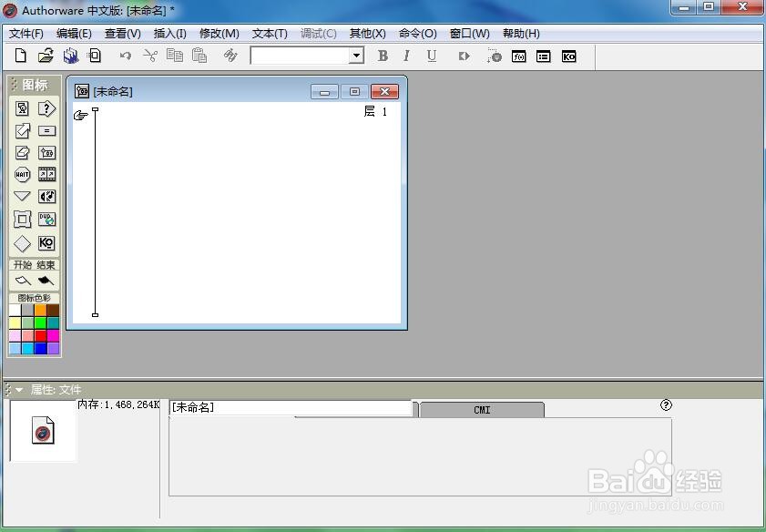
Task: Select the Calculation icon with equals sign
Action: pyautogui.click(x=46, y=130)
